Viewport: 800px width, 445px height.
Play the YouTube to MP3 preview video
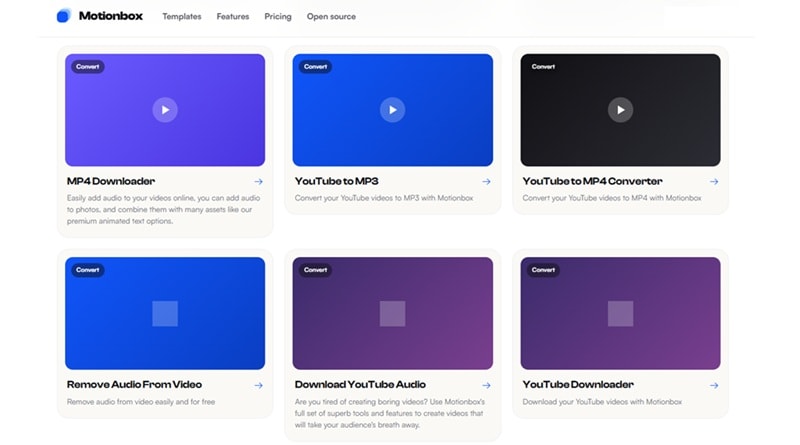392,110
